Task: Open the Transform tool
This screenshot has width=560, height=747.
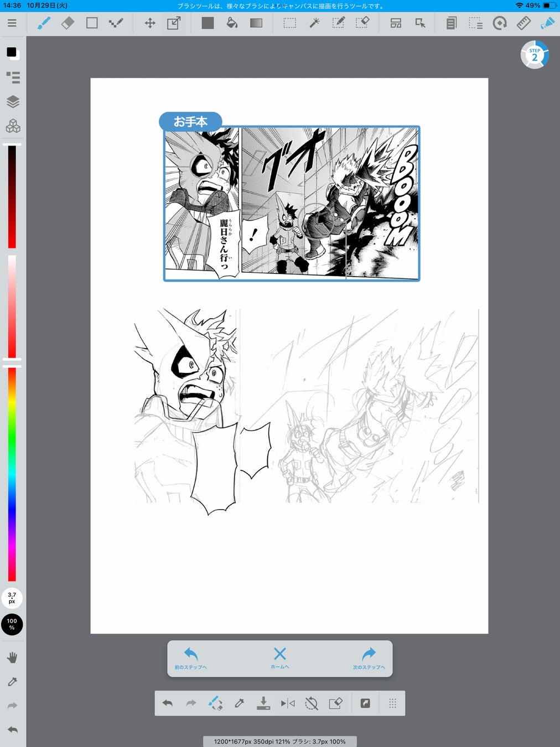Action: pos(174,23)
